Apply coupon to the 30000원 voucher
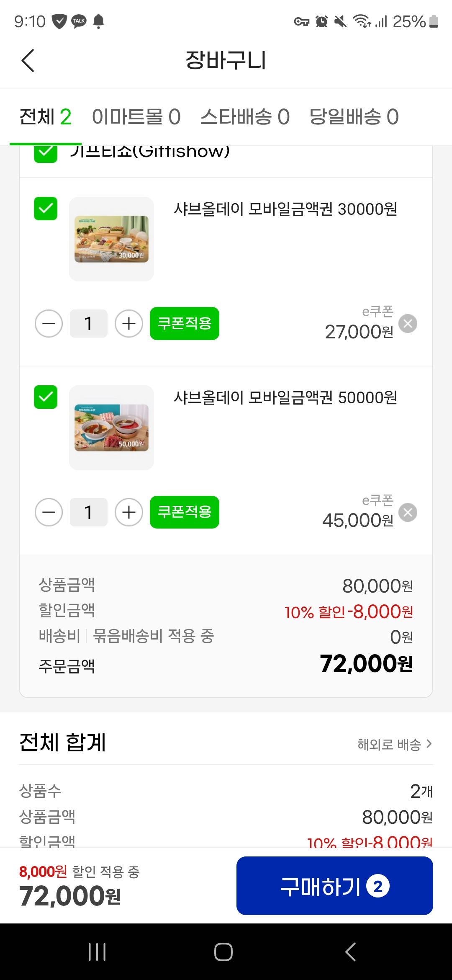452x980 pixels. 185,324
